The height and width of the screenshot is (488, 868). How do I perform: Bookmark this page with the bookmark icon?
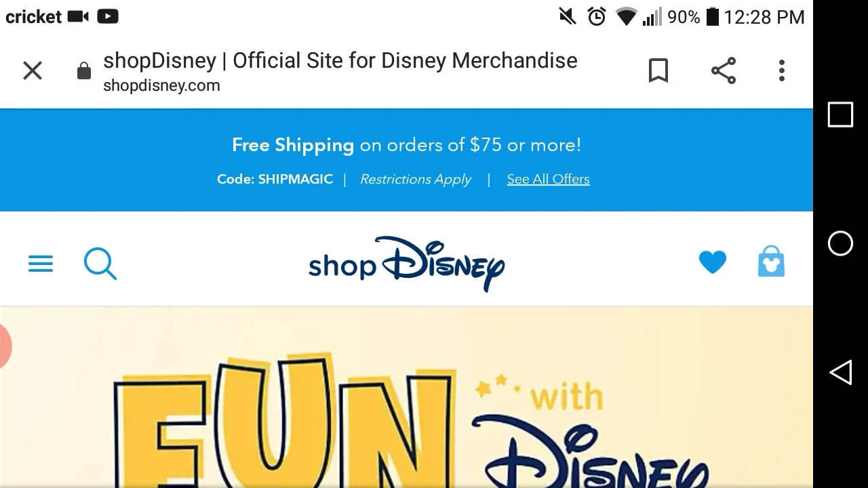point(658,70)
